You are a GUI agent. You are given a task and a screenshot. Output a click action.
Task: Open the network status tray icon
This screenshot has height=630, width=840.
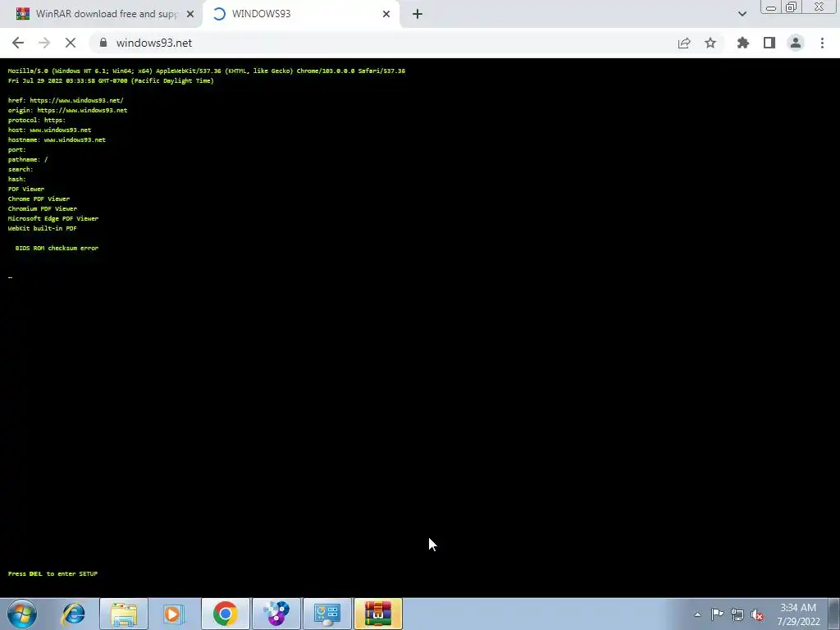[x=737, y=614]
